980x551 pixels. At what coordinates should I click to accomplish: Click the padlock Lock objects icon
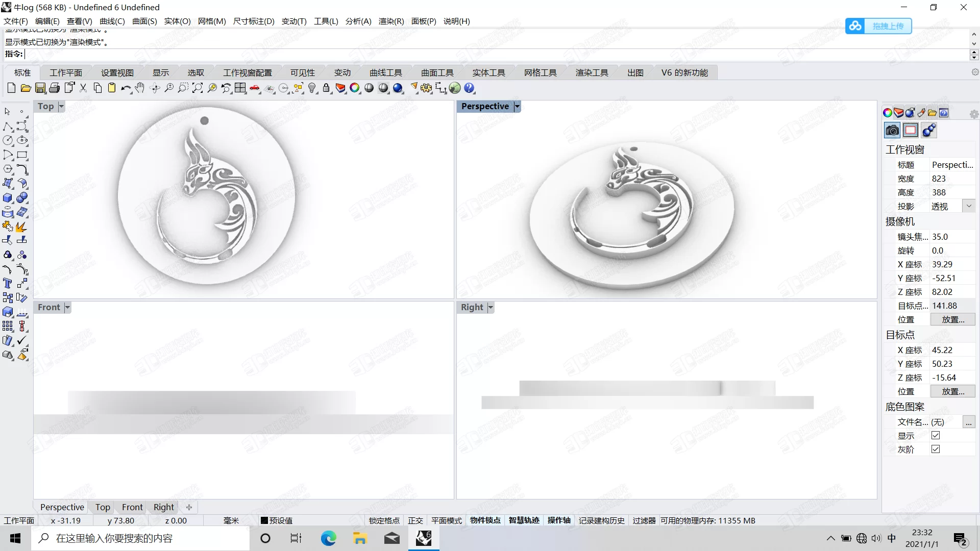point(326,88)
